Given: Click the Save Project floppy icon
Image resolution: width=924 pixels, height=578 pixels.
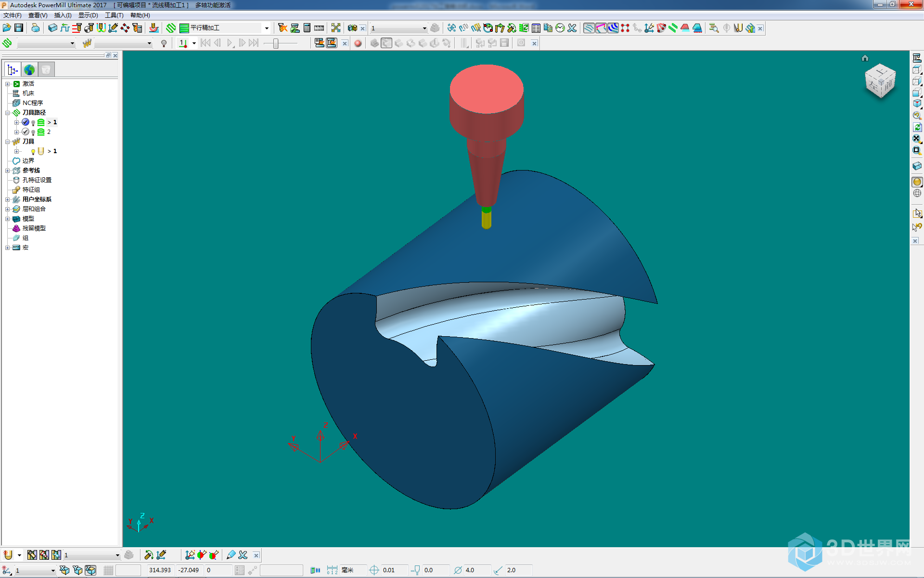Looking at the screenshot, I should [19, 28].
